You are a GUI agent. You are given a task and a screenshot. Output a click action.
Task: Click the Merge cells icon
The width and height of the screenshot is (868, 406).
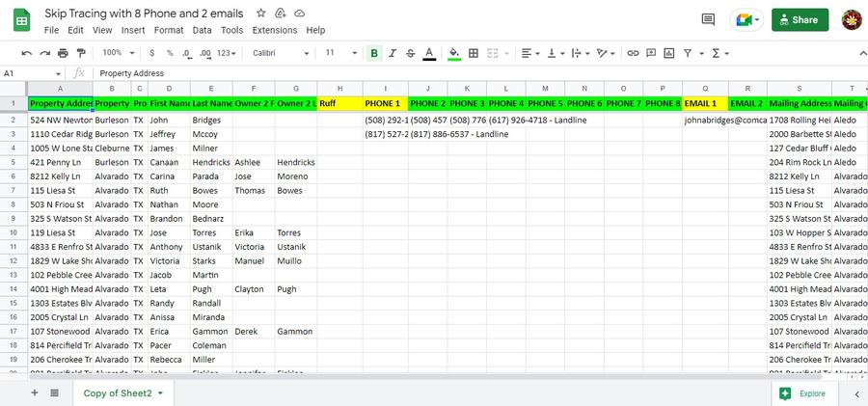pos(492,53)
